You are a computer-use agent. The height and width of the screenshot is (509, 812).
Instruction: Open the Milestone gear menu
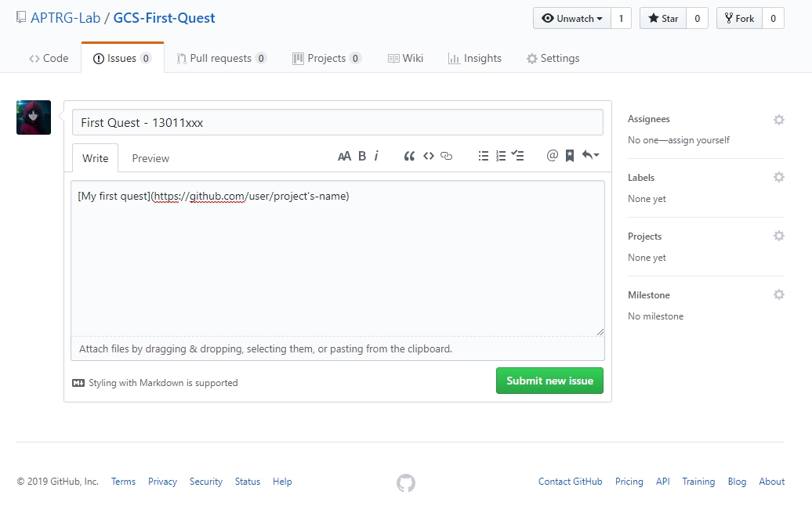tap(779, 295)
